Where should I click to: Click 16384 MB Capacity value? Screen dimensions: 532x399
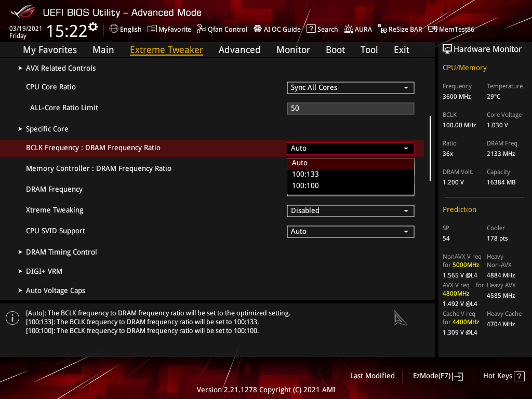tap(501, 182)
